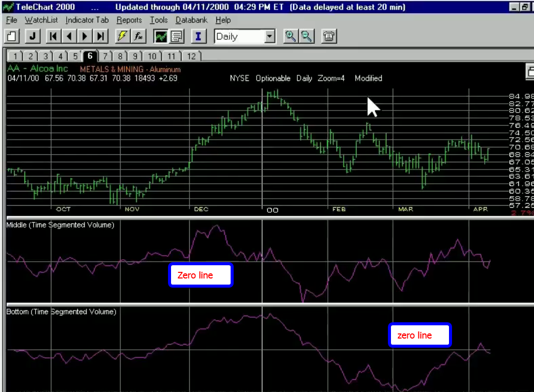Click the +2.69 price change value
534x392 pixels.
point(168,78)
